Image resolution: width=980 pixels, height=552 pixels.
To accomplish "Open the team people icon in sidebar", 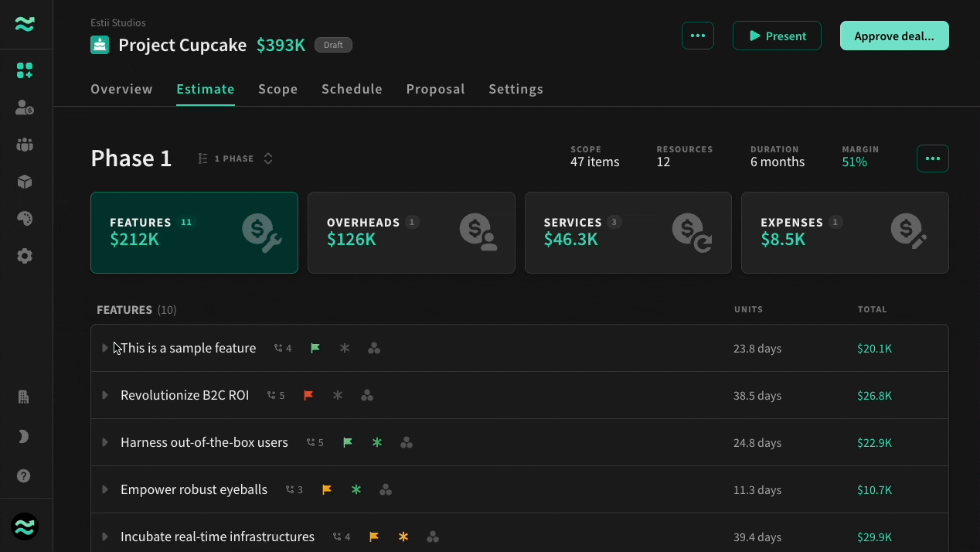I will click(x=25, y=145).
